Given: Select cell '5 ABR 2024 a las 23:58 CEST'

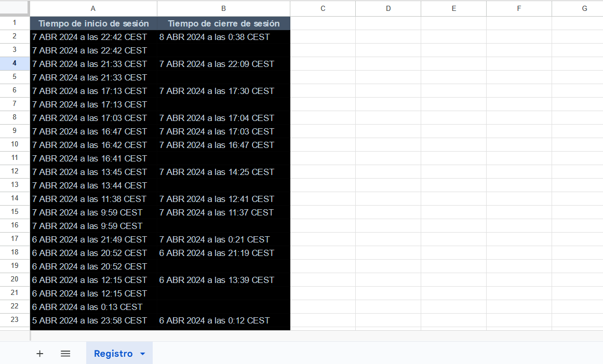Looking at the screenshot, I should (93, 320).
